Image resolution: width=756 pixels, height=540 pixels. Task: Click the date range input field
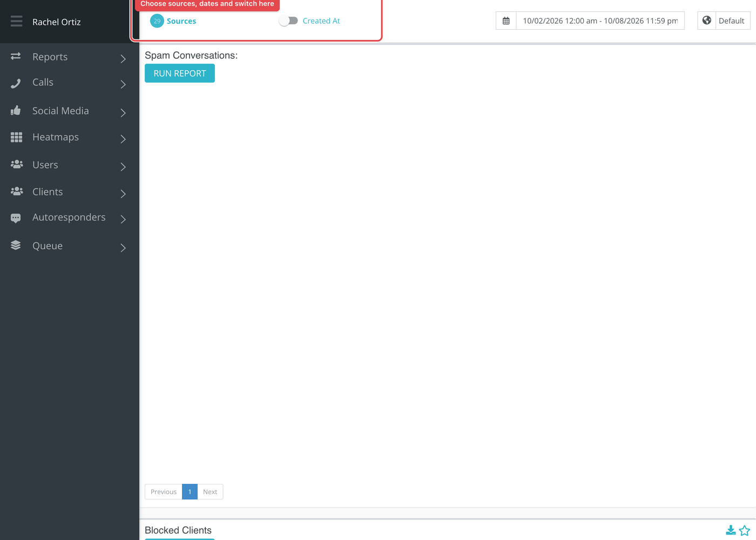[600, 21]
